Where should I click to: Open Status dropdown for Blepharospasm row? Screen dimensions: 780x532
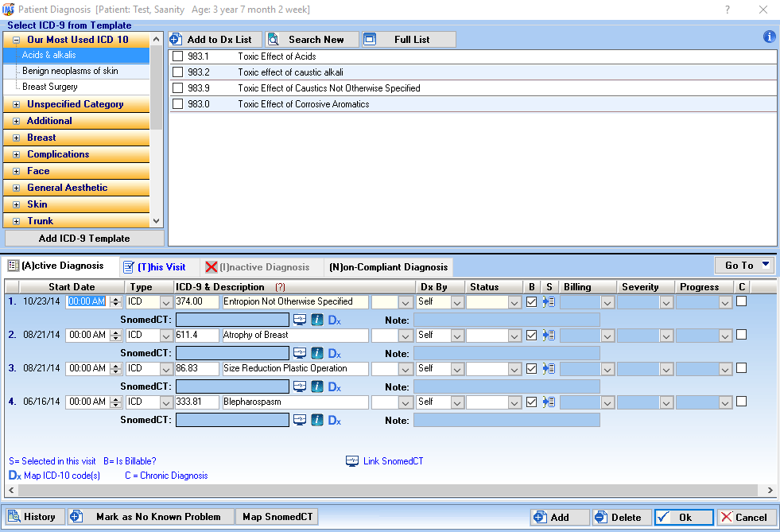[x=514, y=402]
